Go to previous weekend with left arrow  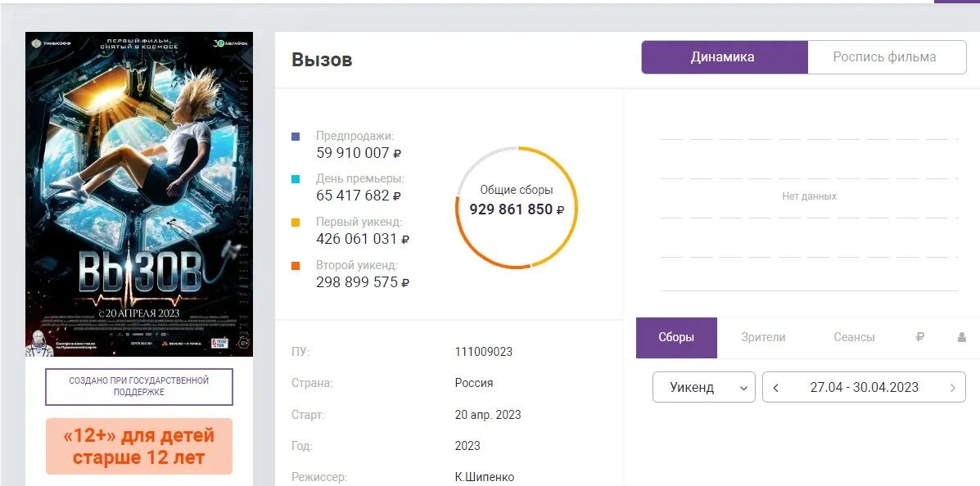[775, 388]
